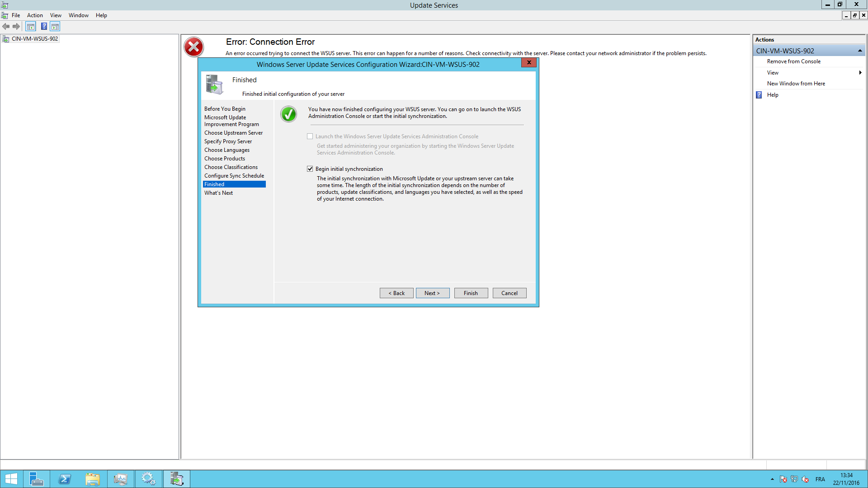The height and width of the screenshot is (488, 868).
Task: Open the clock showing 13:34
Action: (x=846, y=479)
